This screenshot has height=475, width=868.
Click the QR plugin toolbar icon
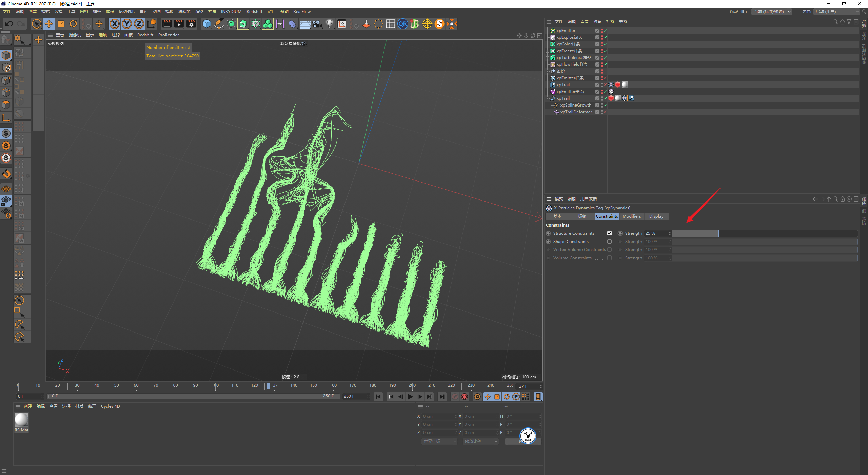point(402,24)
